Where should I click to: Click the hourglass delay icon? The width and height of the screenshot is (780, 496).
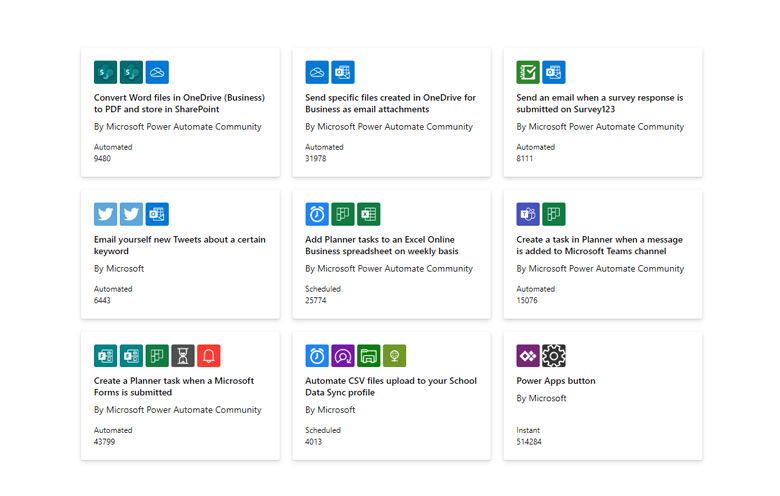183,355
